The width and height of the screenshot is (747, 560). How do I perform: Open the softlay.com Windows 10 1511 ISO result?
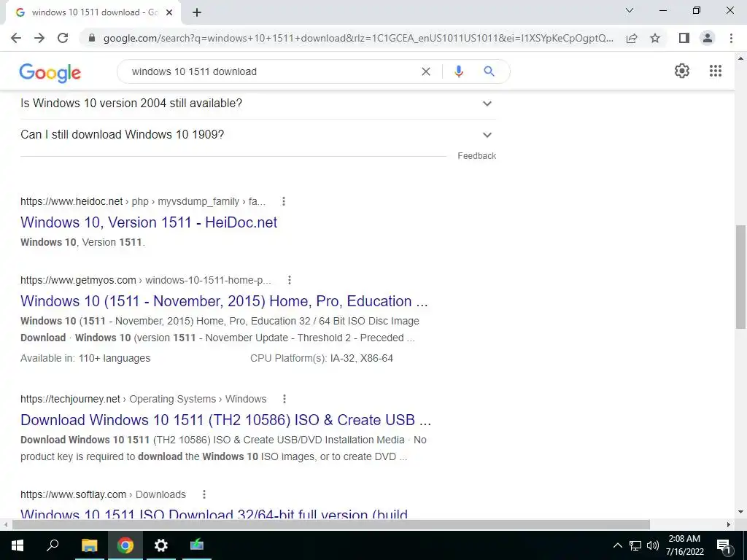(x=214, y=514)
